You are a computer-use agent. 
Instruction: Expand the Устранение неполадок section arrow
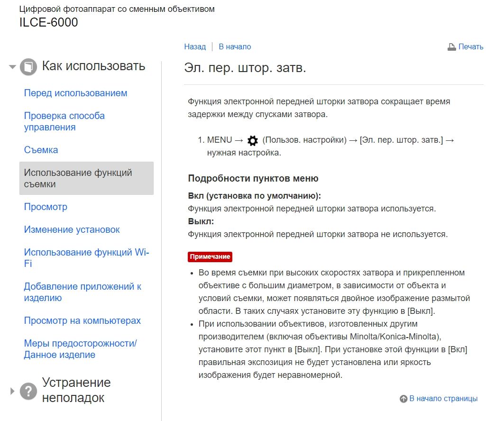[12, 391]
